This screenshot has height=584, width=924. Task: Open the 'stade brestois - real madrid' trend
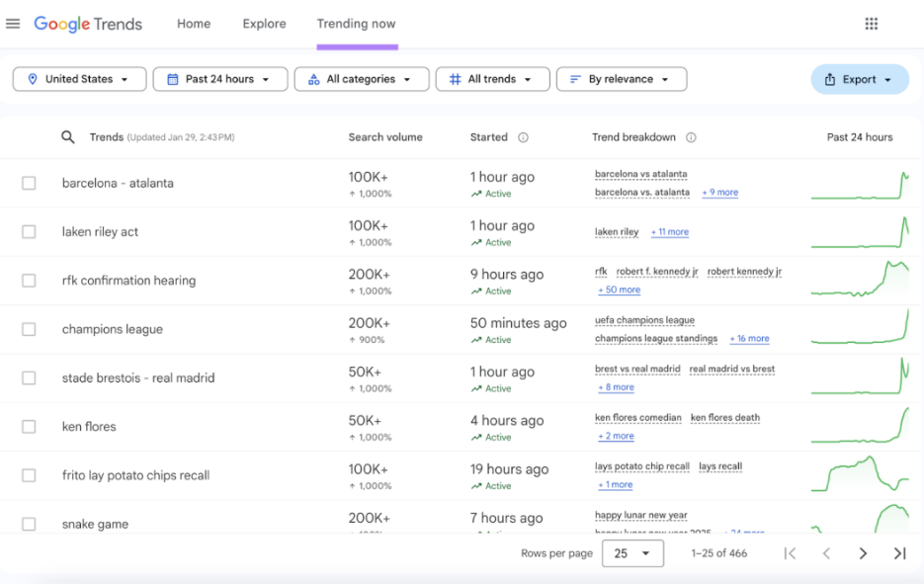point(138,377)
